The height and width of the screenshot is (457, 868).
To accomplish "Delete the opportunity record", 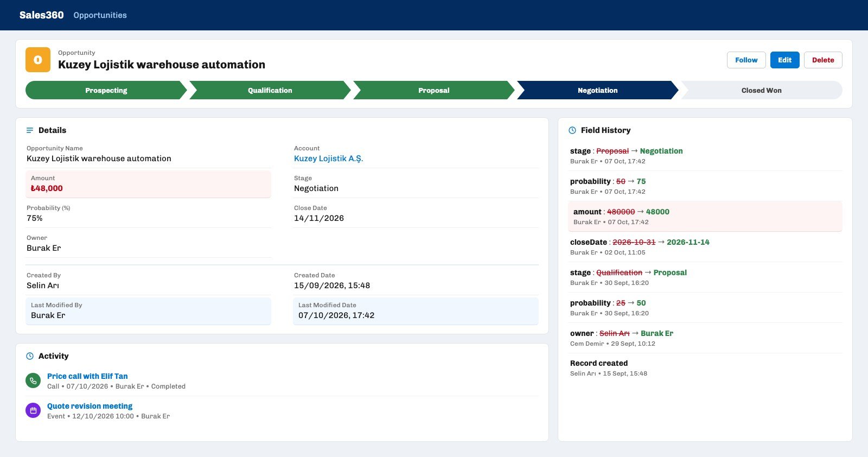I will pos(823,60).
